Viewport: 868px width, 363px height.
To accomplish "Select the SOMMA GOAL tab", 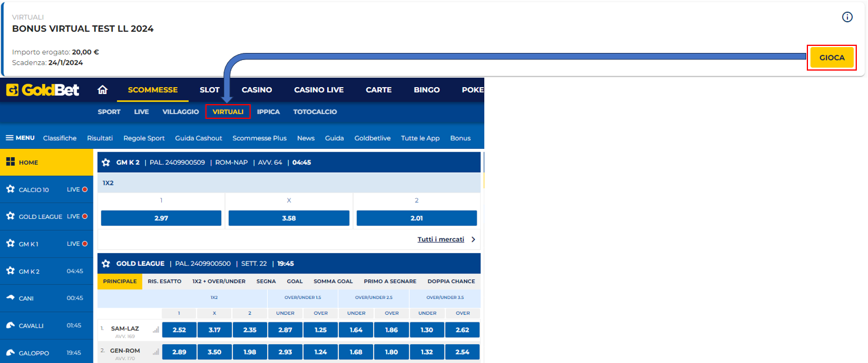I will click(333, 281).
